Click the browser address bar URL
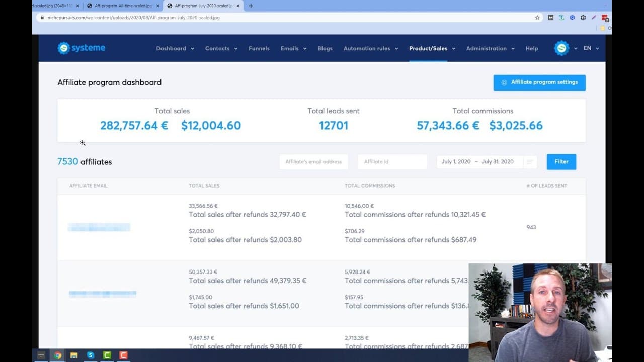 click(x=135, y=17)
